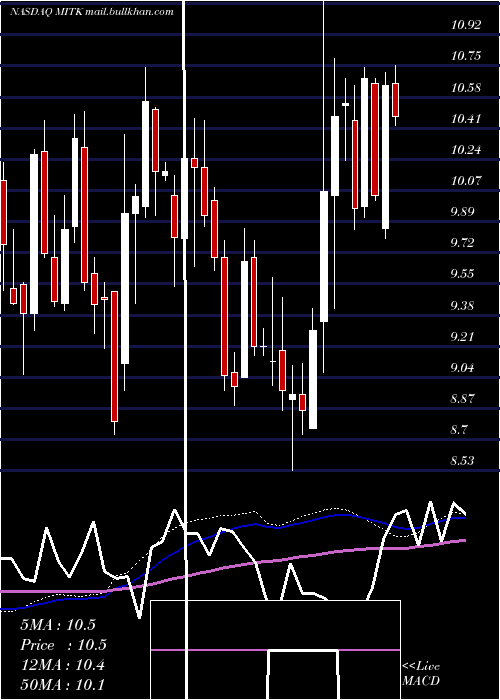Select the 10.92 price axis label
The height and width of the screenshot is (700, 500).
(466, 25)
